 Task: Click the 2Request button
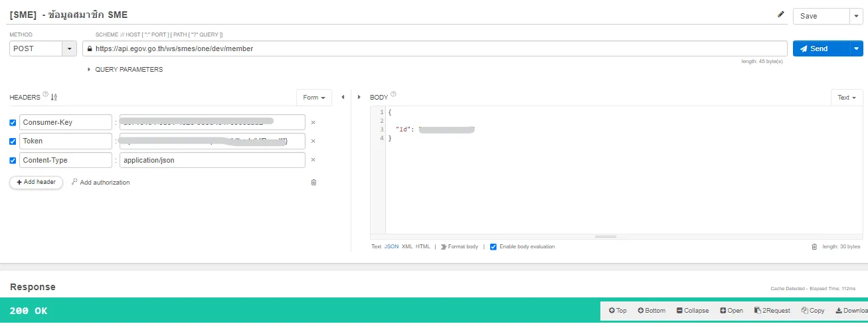772,310
